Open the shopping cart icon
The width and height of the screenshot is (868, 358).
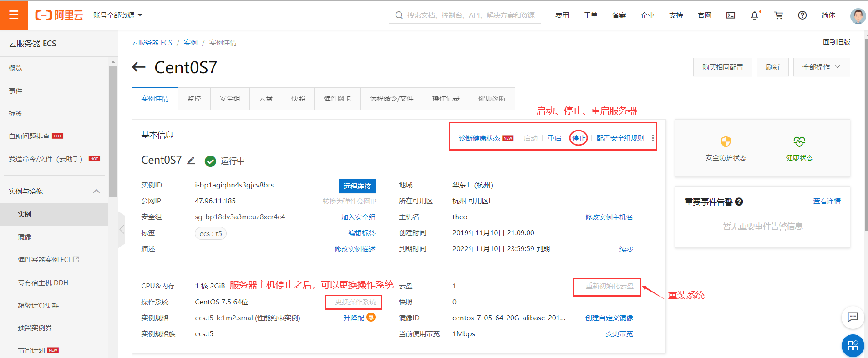[x=778, y=15]
